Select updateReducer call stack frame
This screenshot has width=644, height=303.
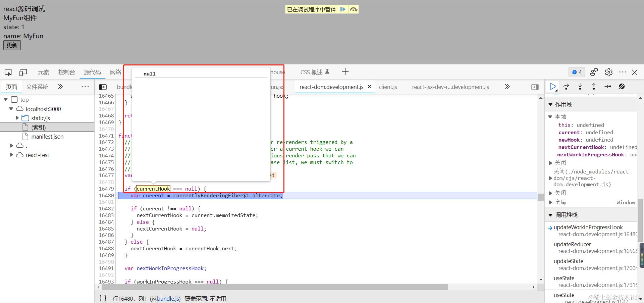tap(591, 248)
